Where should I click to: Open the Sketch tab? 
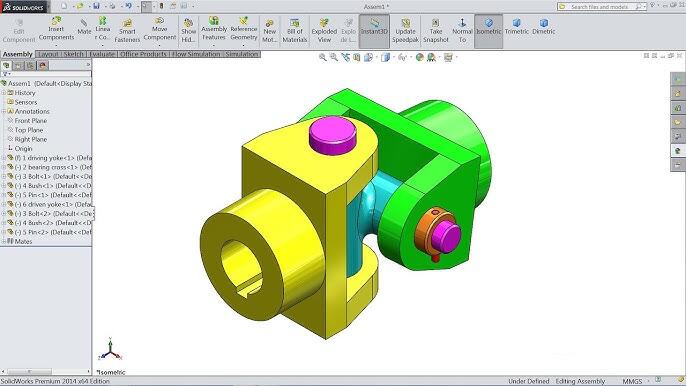click(x=74, y=54)
